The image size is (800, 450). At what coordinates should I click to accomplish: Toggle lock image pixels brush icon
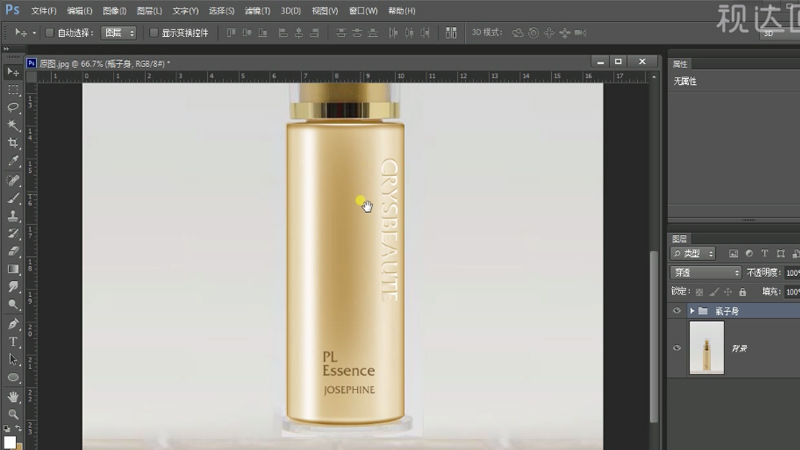coord(714,292)
